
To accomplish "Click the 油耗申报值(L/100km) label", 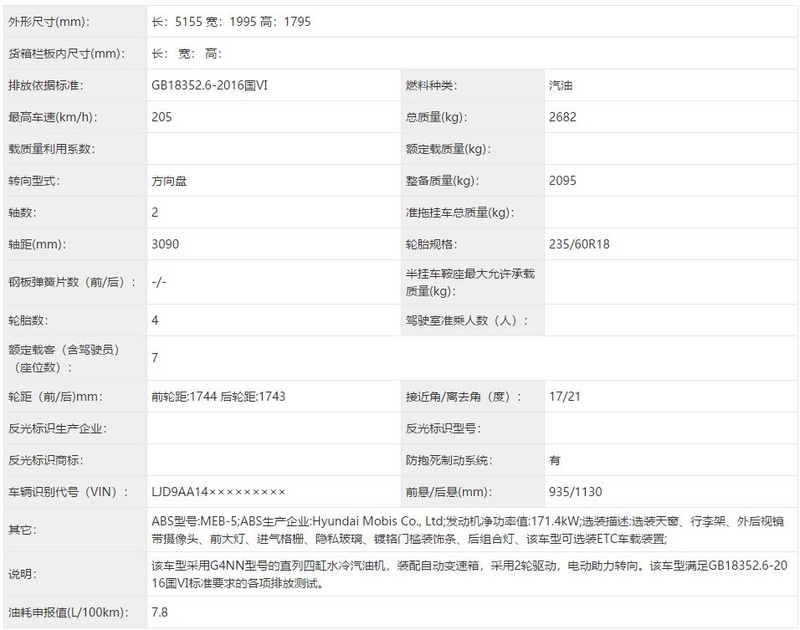I will 68,613.
